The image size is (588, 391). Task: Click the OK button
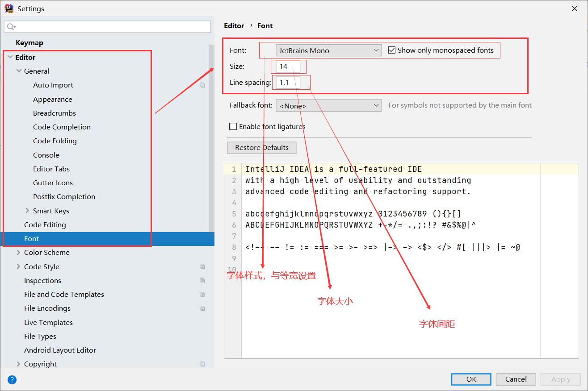[x=471, y=379]
